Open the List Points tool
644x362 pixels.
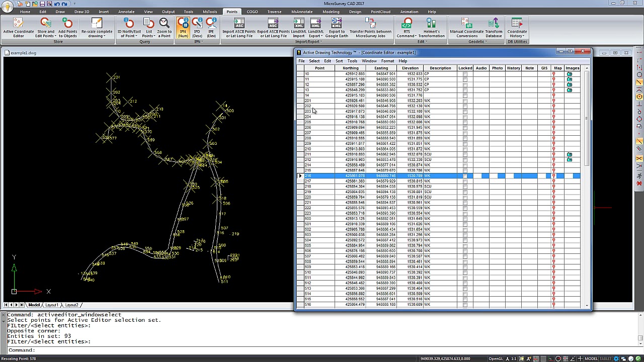[148, 28]
